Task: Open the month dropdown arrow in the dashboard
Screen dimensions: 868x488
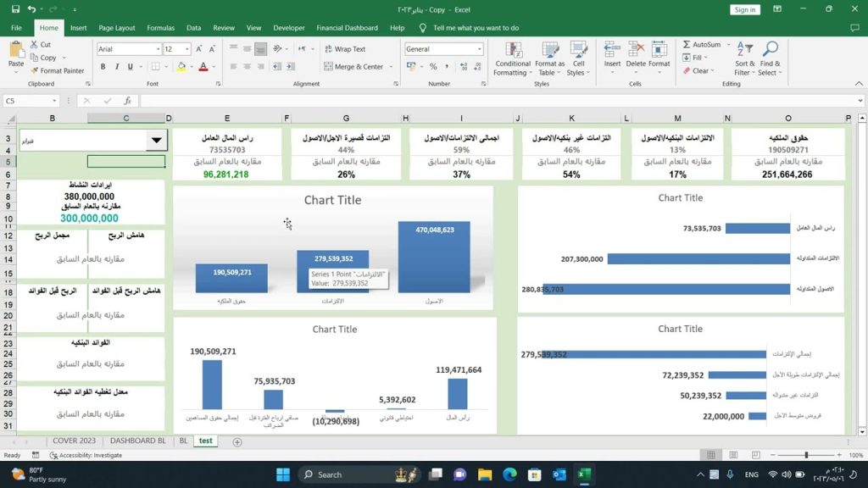Action: pos(157,141)
